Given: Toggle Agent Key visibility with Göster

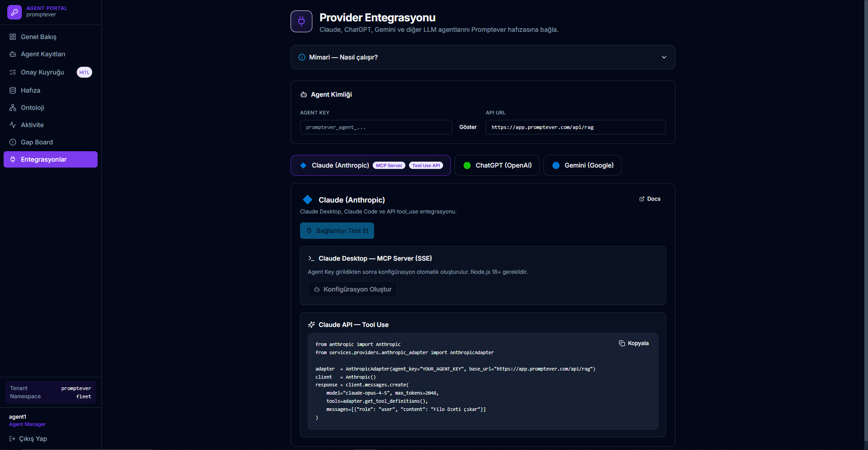Looking at the screenshot, I should [x=468, y=127].
